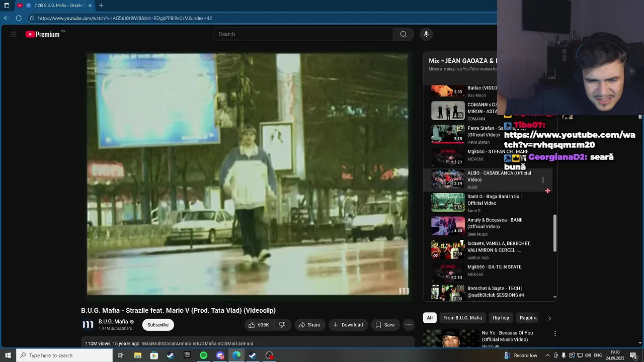Screen dimensions: 644x362
Task: Open options menu for ALBO - CASABLANCA
Action: coord(543,180)
